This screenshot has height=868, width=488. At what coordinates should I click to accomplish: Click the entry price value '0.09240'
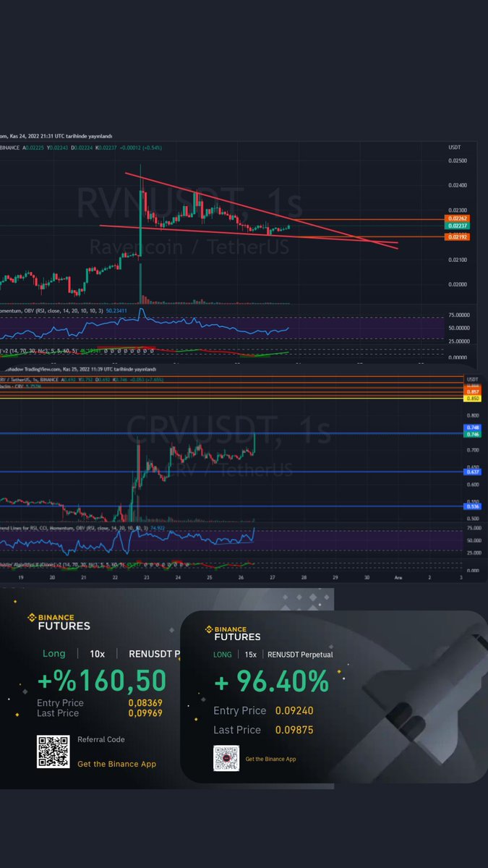pyautogui.click(x=294, y=711)
